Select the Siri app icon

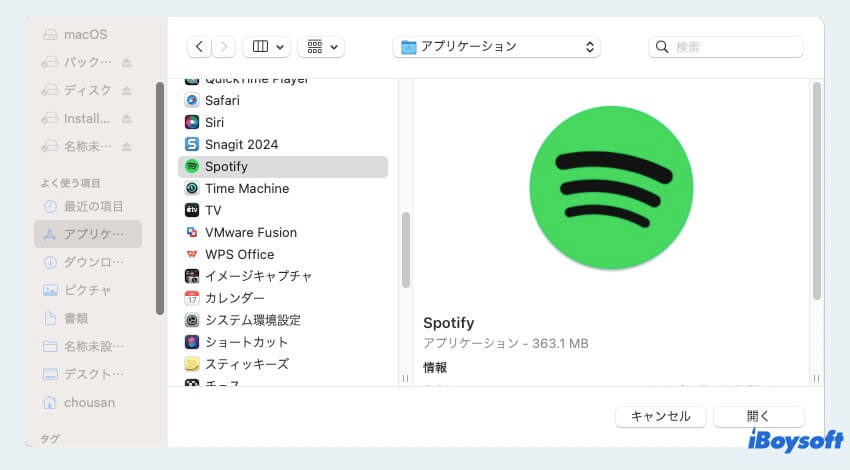(x=192, y=123)
